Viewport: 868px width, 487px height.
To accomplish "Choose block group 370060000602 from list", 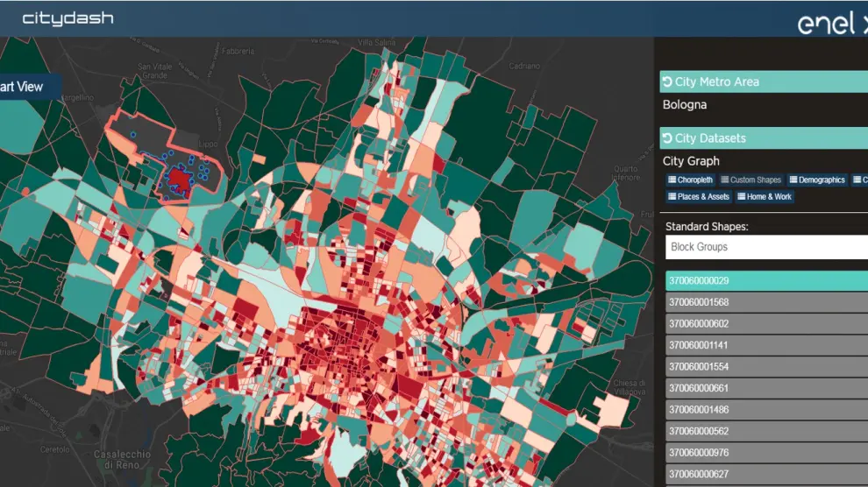I will click(765, 324).
